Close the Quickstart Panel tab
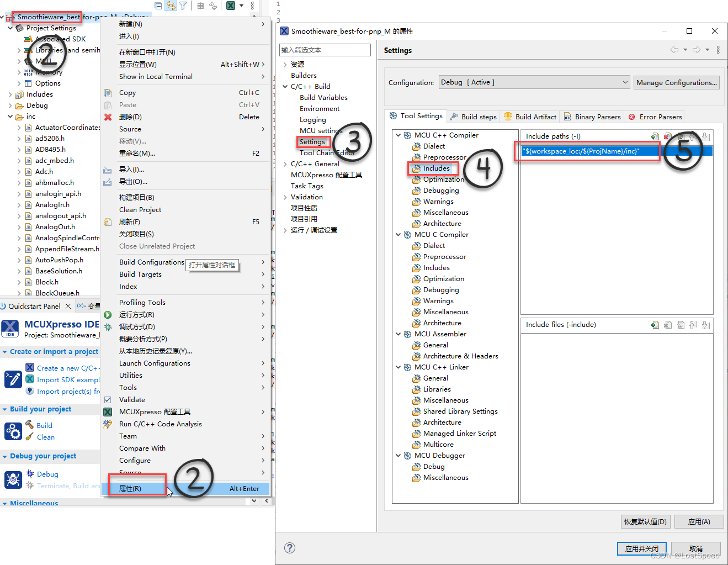The width and height of the screenshot is (728, 565). (x=68, y=306)
